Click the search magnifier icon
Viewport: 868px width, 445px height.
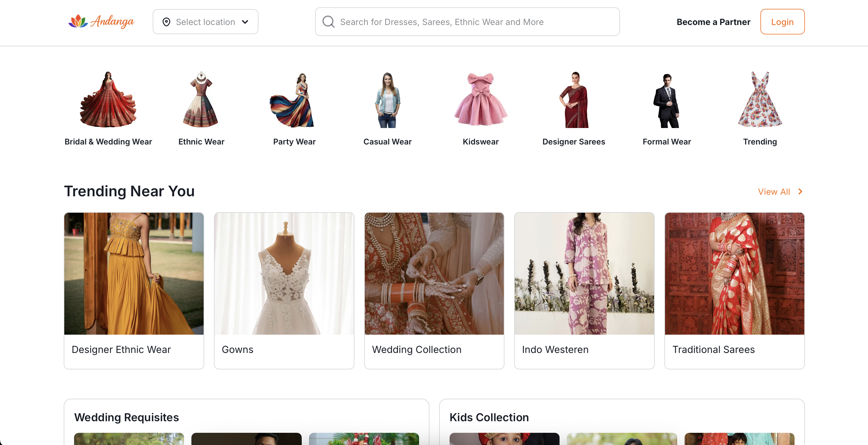328,22
